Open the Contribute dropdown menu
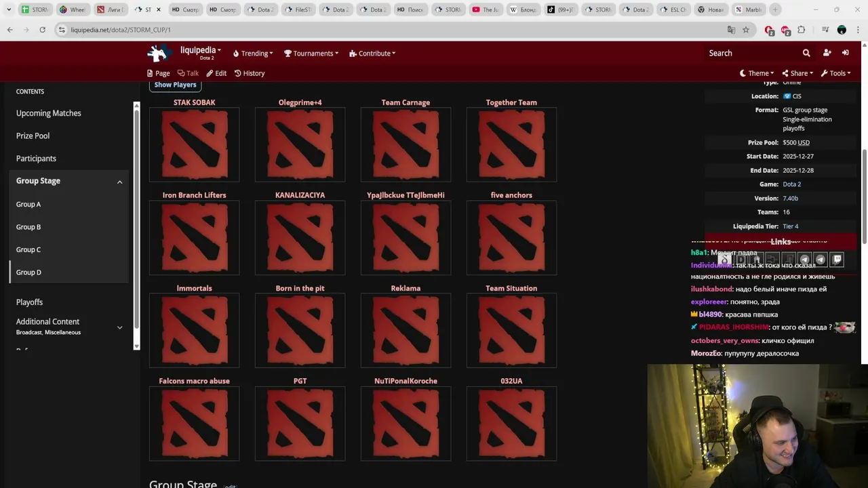Viewport: 868px width, 488px height. tap(372, 54)
